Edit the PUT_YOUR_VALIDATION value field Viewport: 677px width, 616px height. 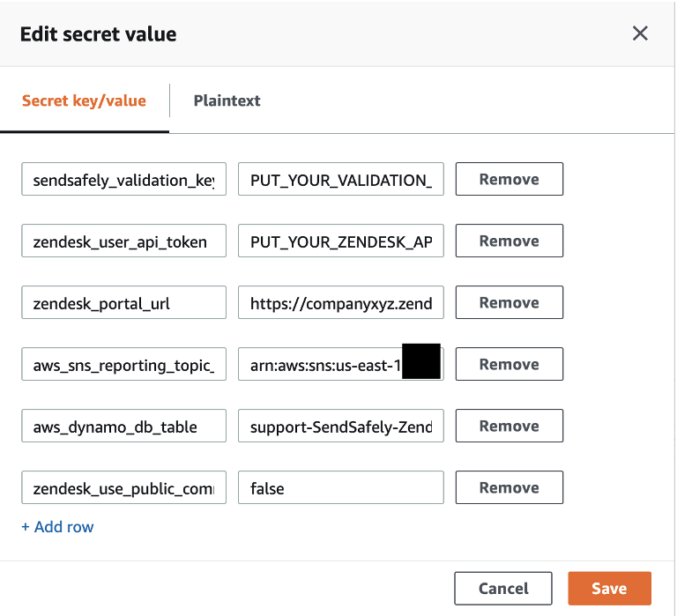pos(340,179)
